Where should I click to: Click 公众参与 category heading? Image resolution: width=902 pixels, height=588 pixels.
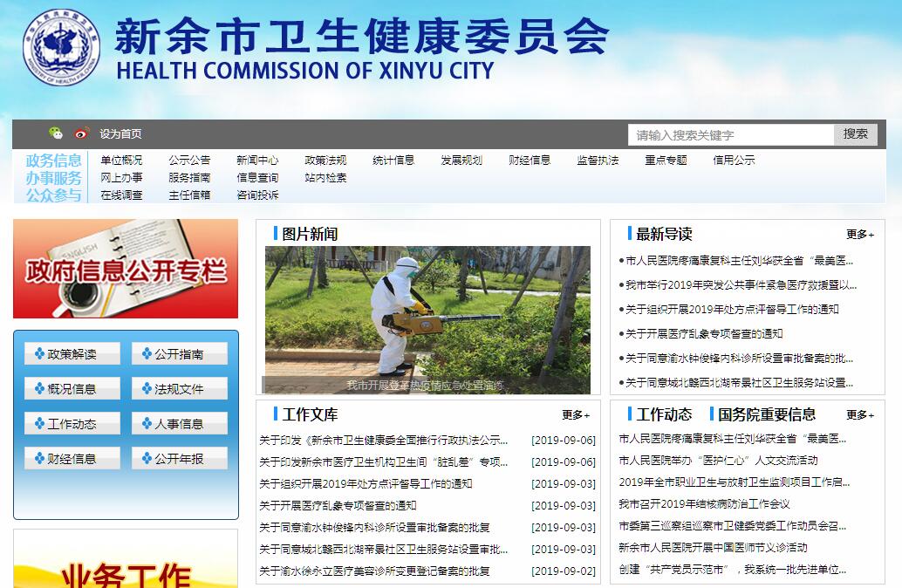tap(53, 195)
